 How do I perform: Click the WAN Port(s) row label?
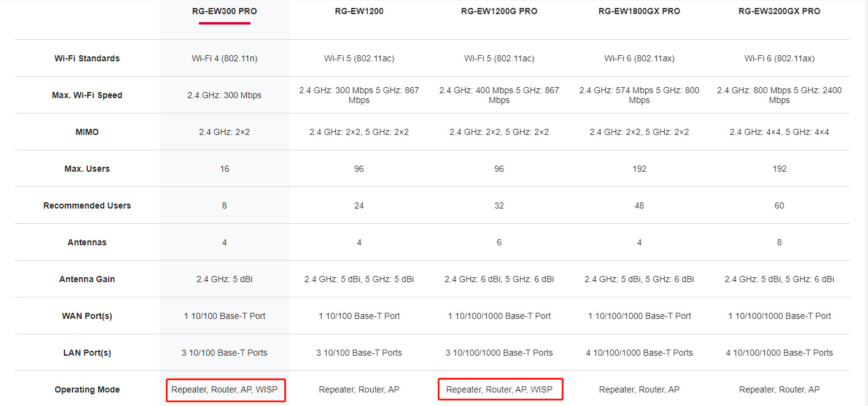pyautogui.click(x=87, y=316)
